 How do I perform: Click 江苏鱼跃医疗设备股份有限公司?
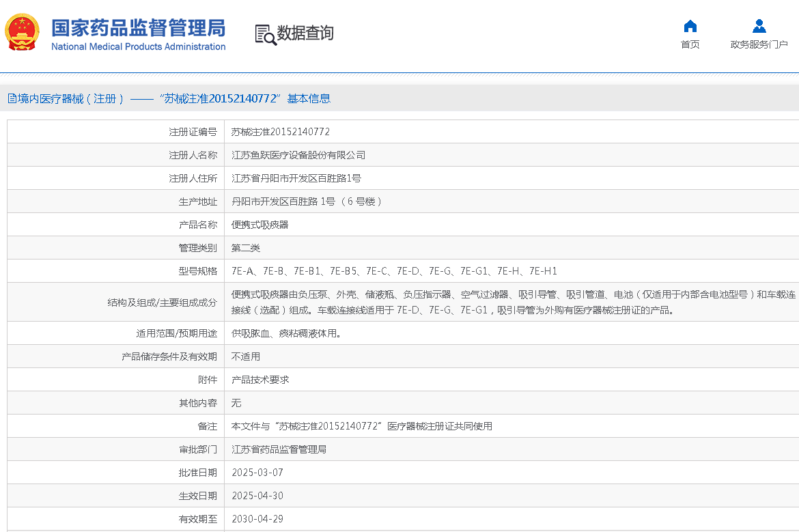pyautogui.click(x=298, y=155)
